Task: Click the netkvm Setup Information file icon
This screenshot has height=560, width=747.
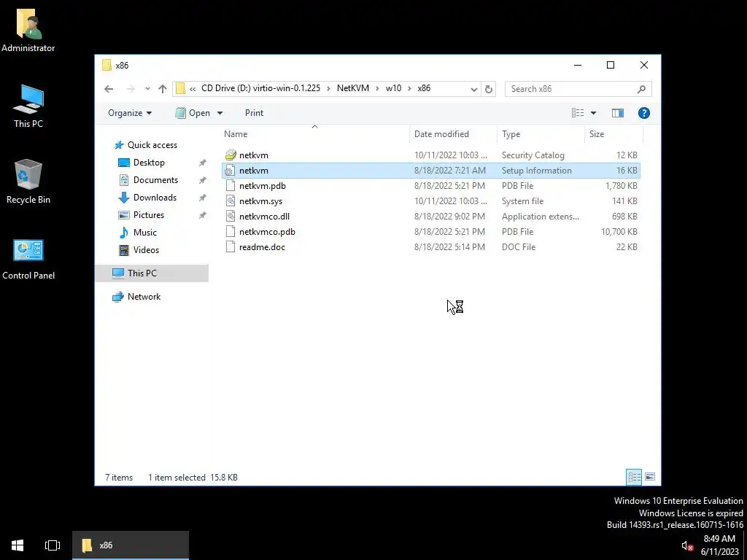Action: (x=231, y=171)
